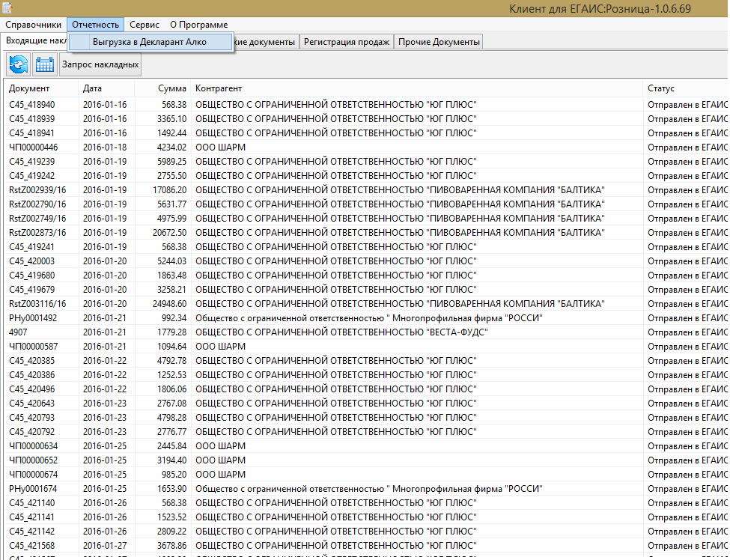Image resolution: width=730 pixels, height=560 pixels.
Task: Select the row for document 4907
Action: pyautogui.click(x=19, y=332)
